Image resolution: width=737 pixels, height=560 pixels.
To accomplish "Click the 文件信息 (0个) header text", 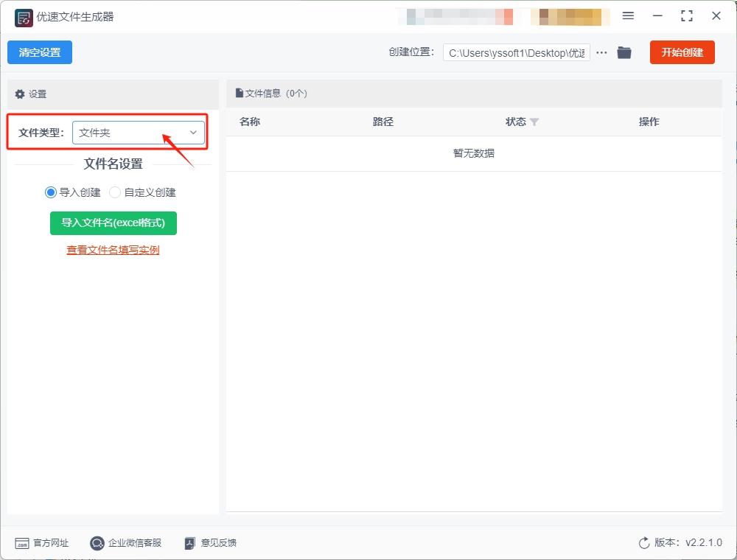I will click(276, 94).
